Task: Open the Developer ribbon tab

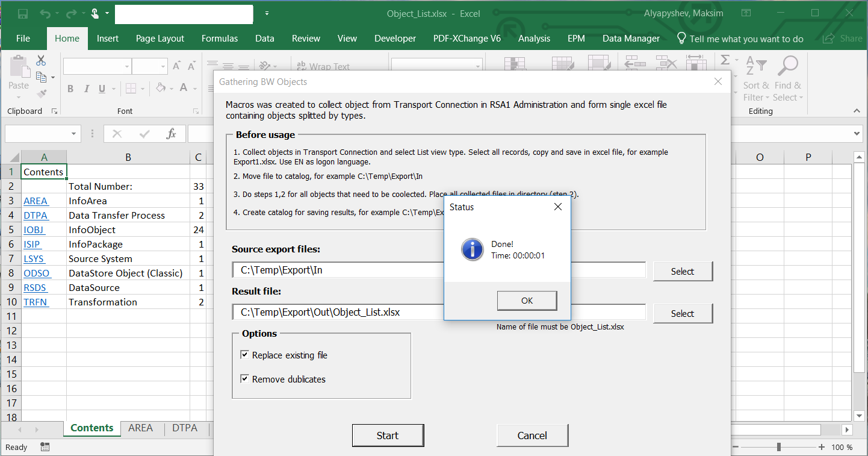Action: pos(395,39)
